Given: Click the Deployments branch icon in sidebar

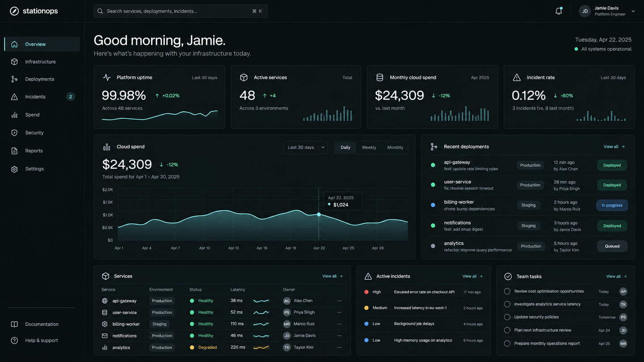Looking at the screenshot, I should click(x=14, y=79).
